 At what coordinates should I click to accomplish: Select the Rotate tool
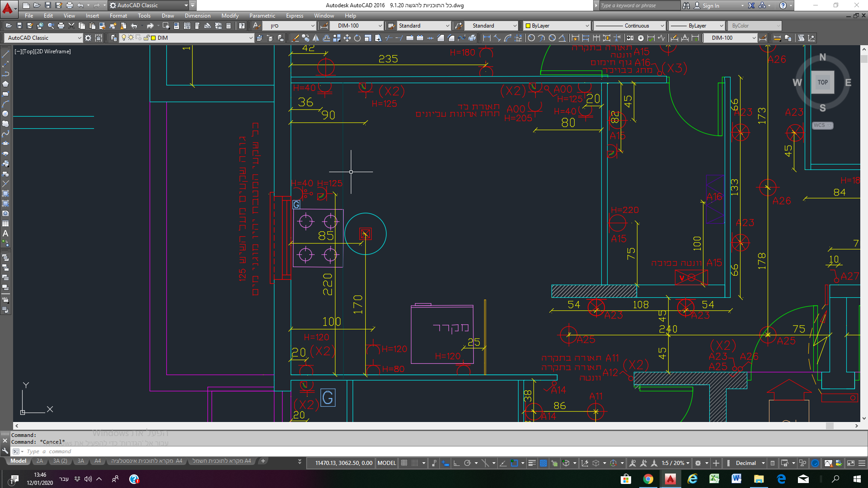[x=357, y=38]
